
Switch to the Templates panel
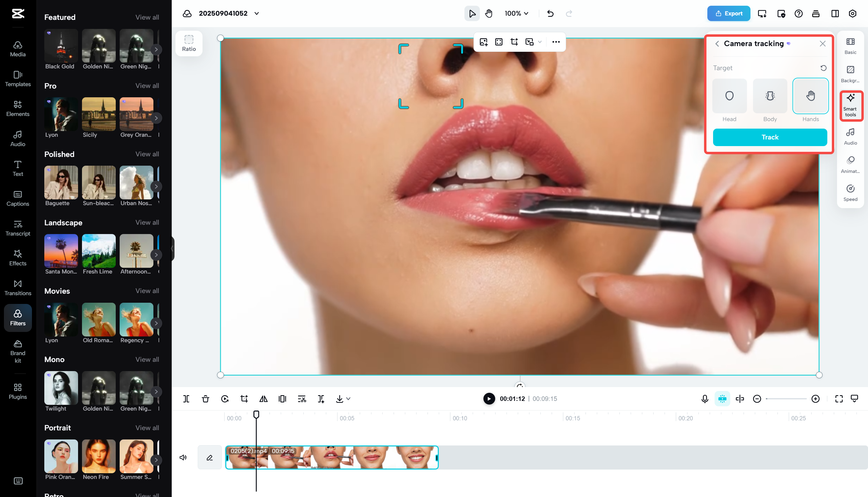click(x=17, y=79)
